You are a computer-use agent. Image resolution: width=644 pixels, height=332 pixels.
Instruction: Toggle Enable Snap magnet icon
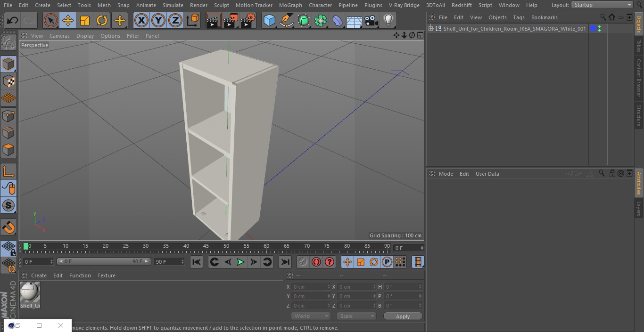tap(8, 227)
